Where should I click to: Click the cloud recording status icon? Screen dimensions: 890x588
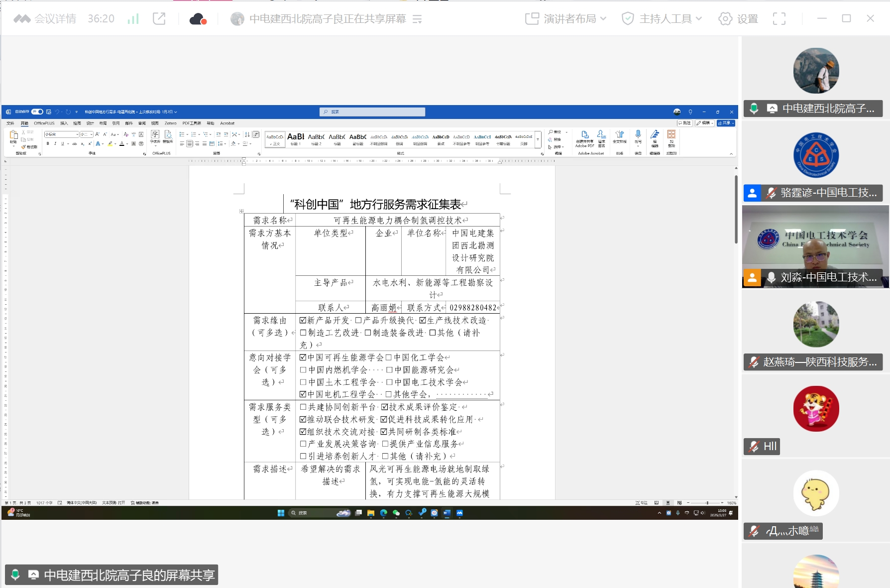[x=198, y=19]
